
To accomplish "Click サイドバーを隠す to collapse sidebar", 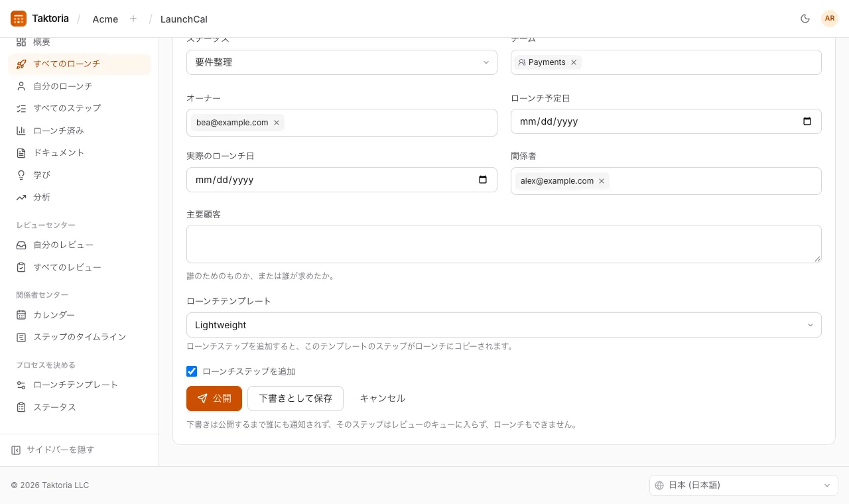I will coord(53,450).
